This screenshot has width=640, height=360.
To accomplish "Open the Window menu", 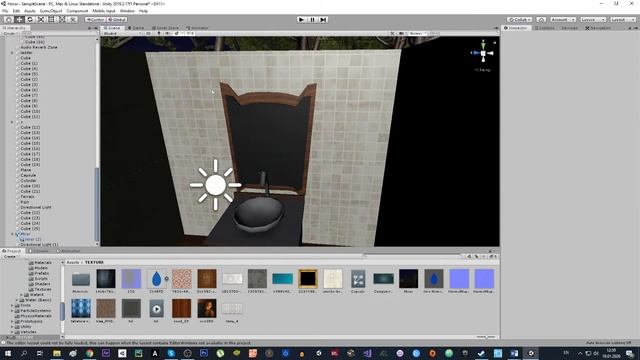I will tap(127, 11).
